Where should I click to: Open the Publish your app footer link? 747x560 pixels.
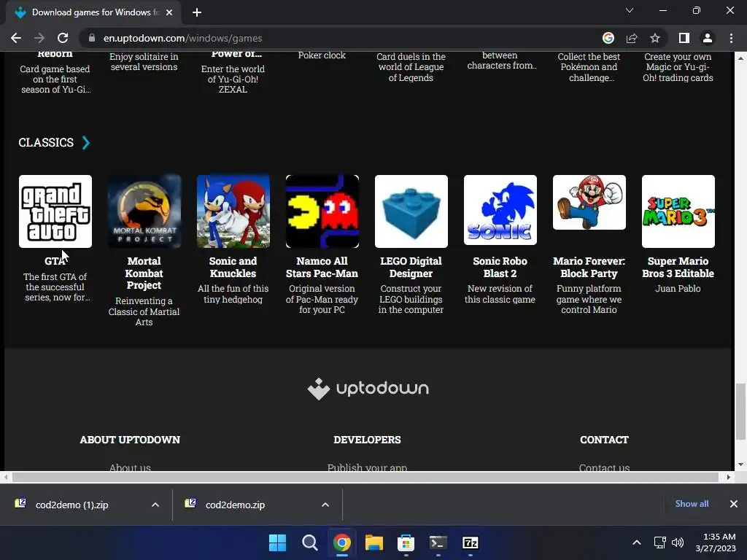[368, 467]
